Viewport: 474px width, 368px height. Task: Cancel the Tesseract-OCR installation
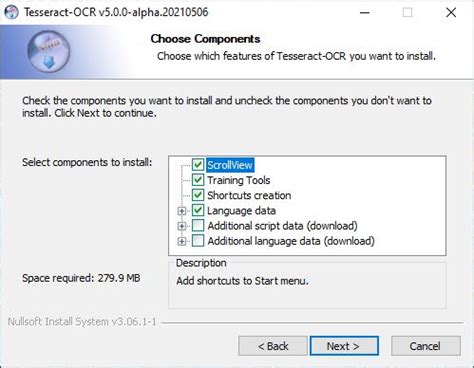click(426, 346)
